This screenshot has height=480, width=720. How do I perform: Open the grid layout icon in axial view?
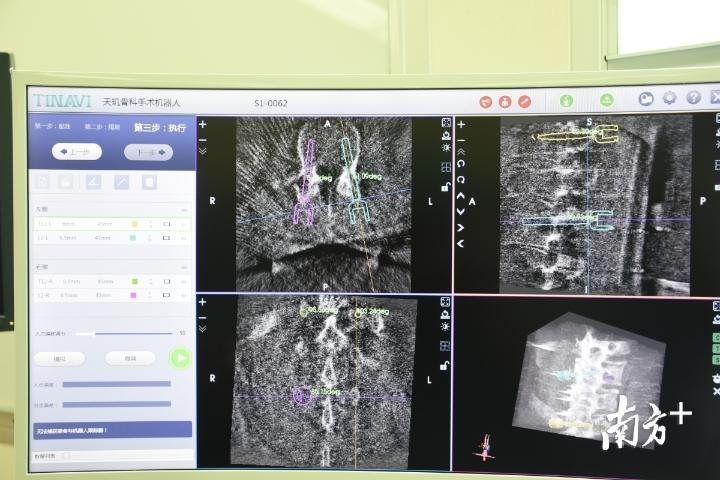(445, 166)
